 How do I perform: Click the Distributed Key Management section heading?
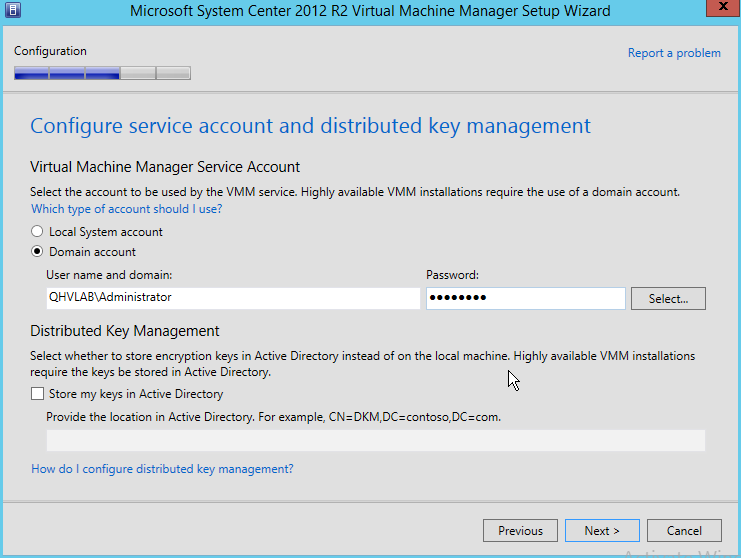click(x=125, y=331)
